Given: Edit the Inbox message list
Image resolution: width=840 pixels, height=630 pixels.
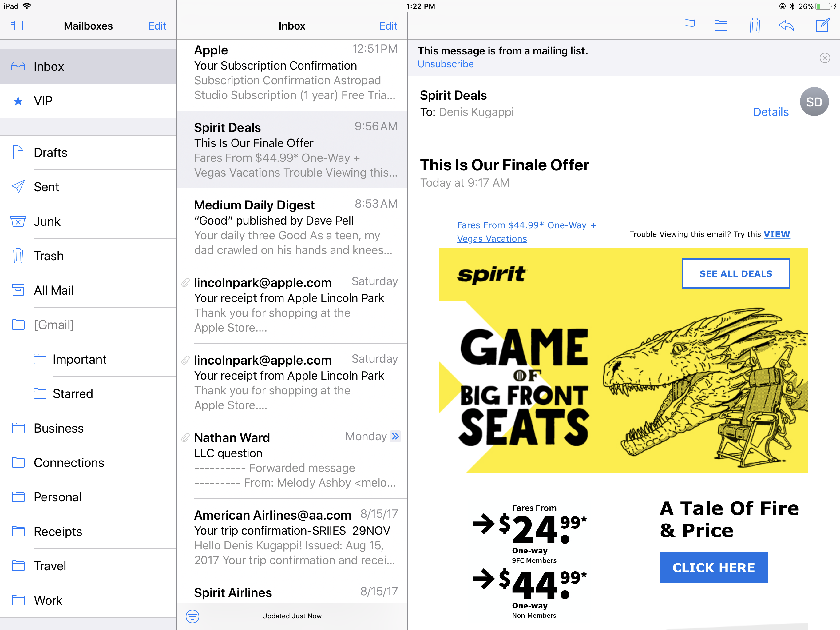Looking at the screenshot, I should (388, 26).
